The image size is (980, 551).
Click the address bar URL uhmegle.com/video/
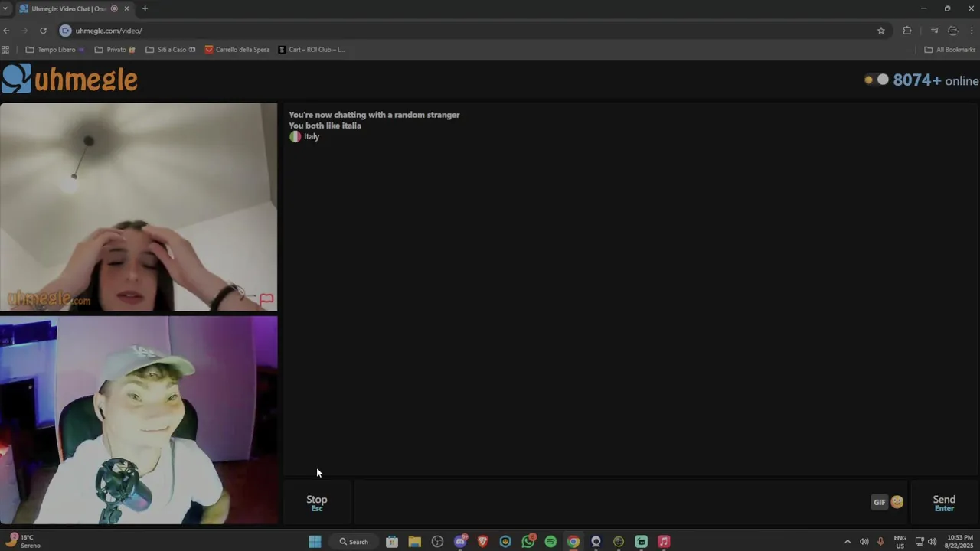click(x=109, y=31)
